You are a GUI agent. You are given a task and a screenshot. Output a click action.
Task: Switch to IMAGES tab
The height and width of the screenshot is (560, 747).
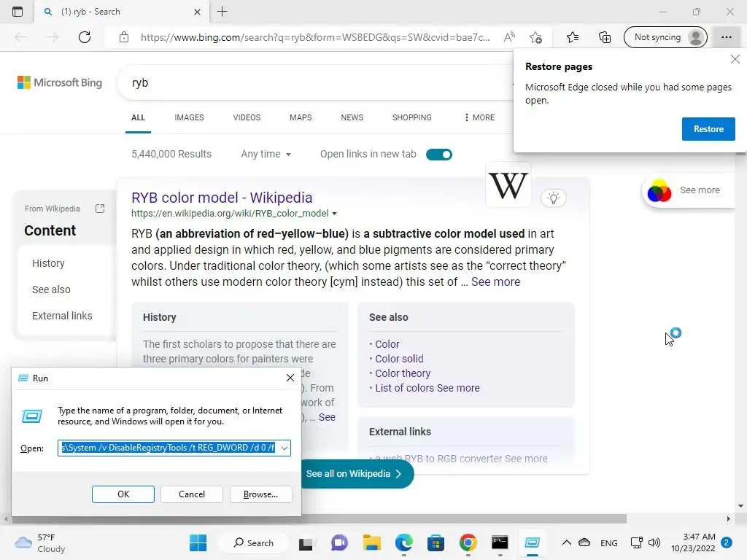(189, 117)
